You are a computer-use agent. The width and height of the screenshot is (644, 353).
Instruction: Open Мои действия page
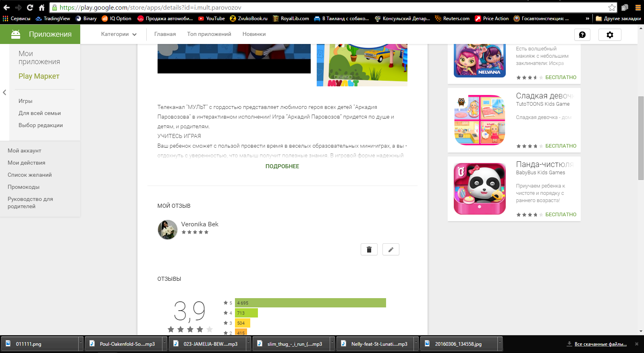(x=27, y=163)
